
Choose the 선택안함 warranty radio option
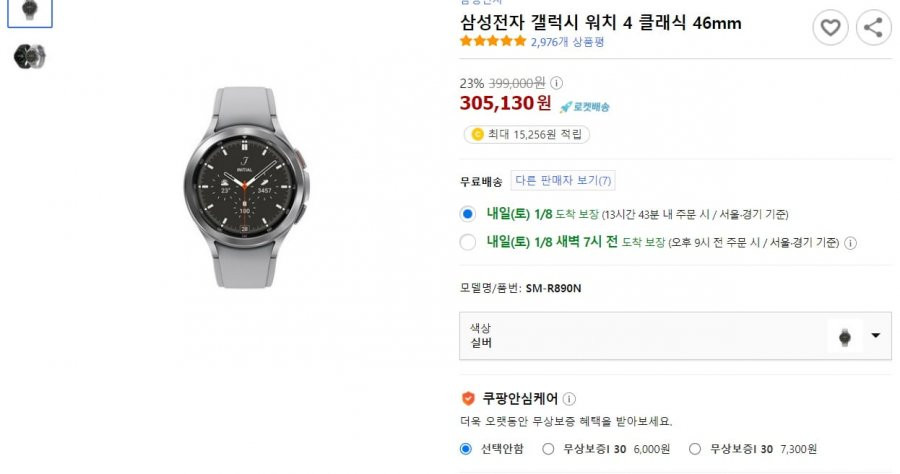pos(466,449)
